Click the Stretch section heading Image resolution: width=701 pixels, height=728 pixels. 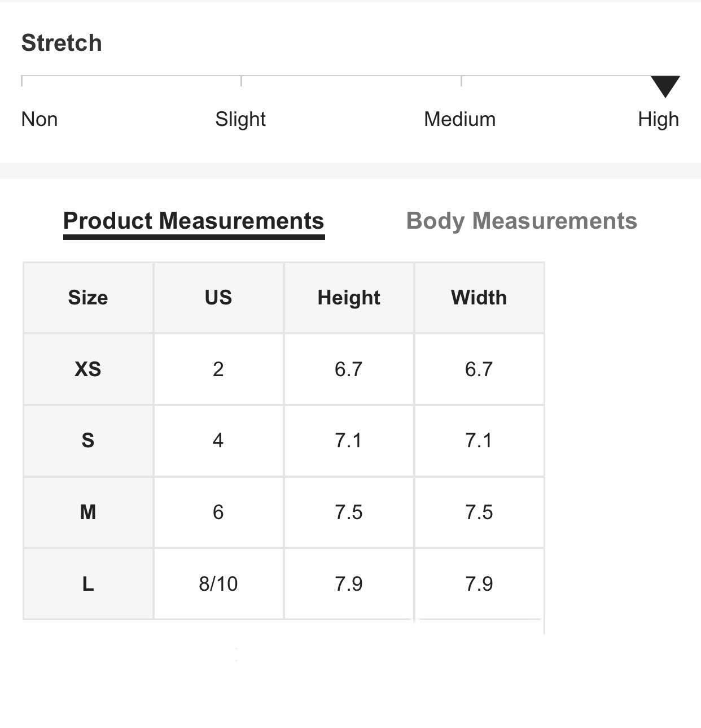click(x=62, y=43)
